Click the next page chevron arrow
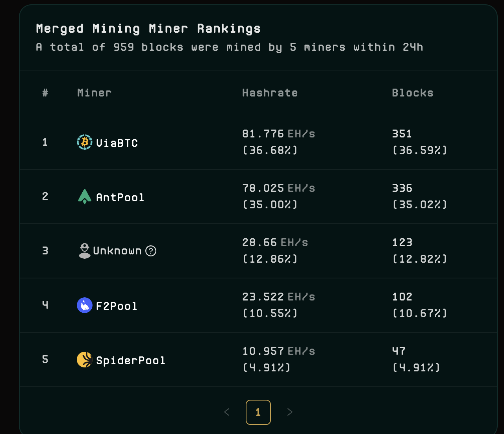The height and width of the screenshot is (434, 504). point(290,412)
